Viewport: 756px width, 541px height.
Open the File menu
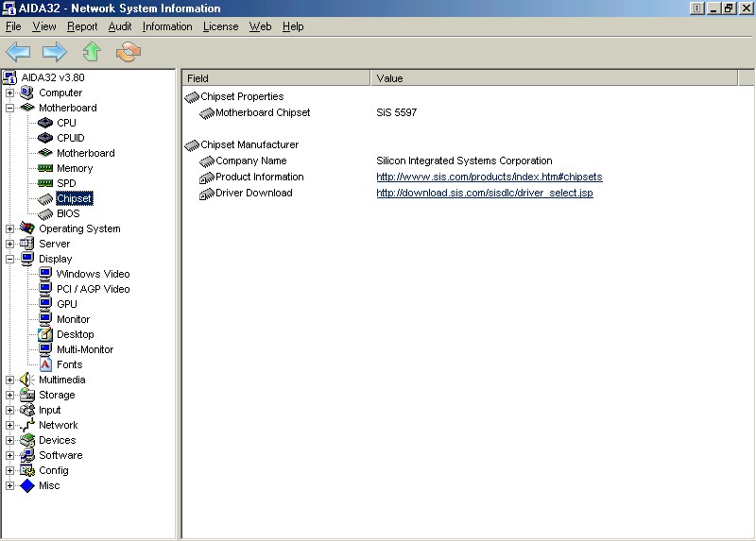click(x=13, y=26)
